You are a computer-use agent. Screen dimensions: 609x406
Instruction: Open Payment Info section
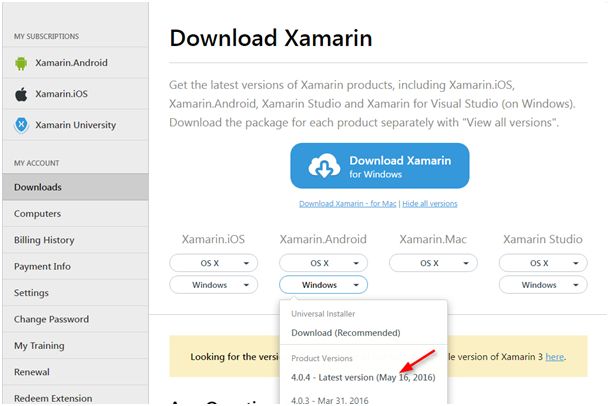pyautogui.click(x=42, y=267)
